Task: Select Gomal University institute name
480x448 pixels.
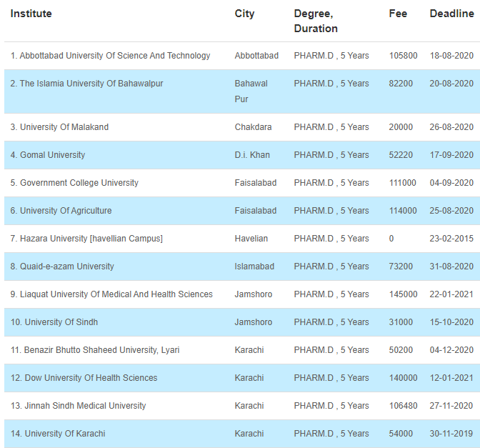Action: coord(52,154)
